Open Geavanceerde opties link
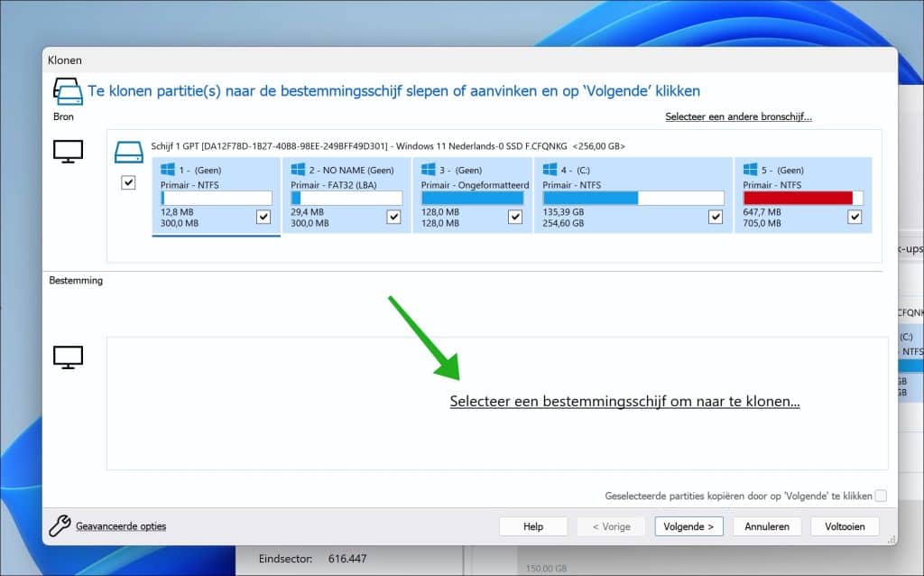Viewport: 924px width, 576px height. [121, 526]
